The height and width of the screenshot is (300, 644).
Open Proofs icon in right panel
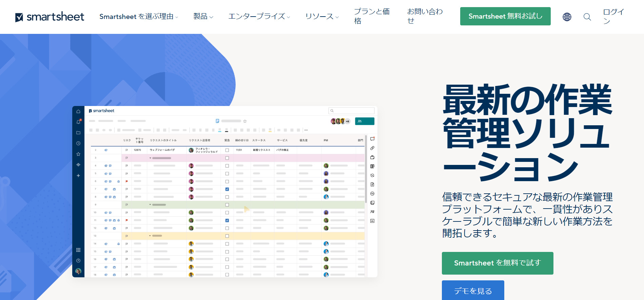coord(372,157)
